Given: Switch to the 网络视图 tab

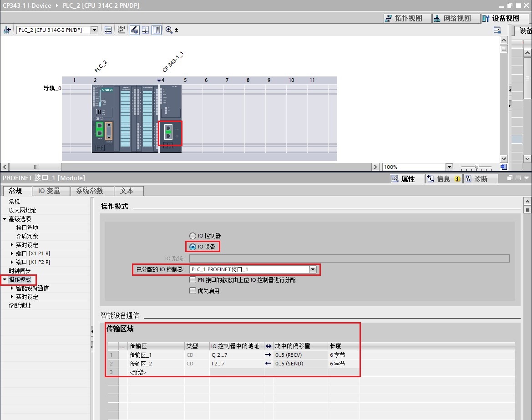Looking at the screenshot, I should [456, 18].
